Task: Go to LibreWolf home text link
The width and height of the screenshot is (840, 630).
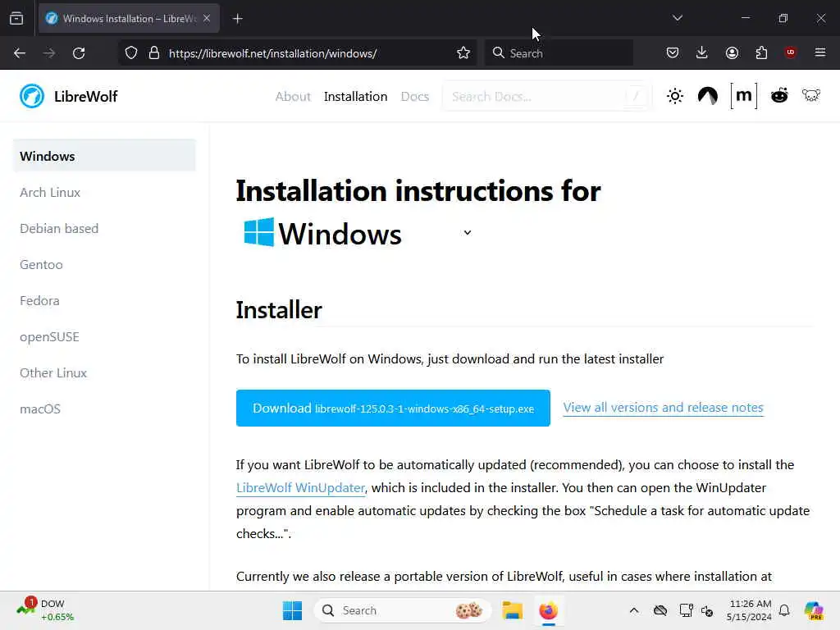Action: [85, 97]
